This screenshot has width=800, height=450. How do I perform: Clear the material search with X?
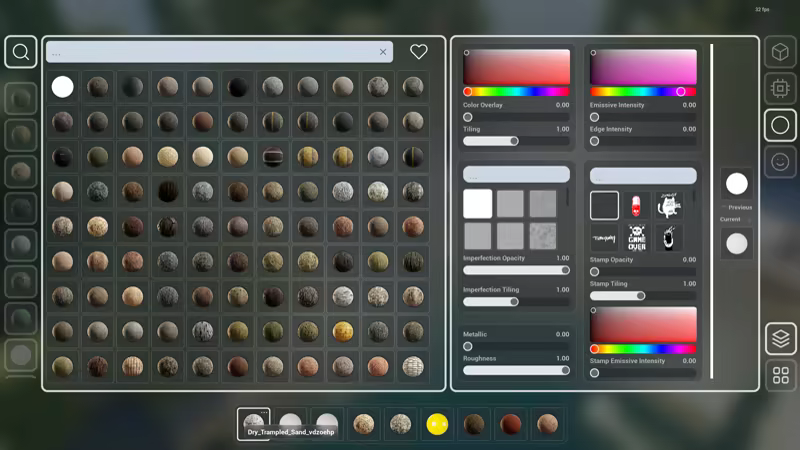382,52
